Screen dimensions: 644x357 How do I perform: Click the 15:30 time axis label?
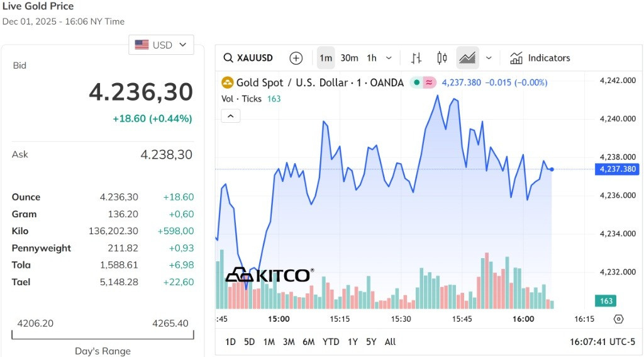[401, 319]
